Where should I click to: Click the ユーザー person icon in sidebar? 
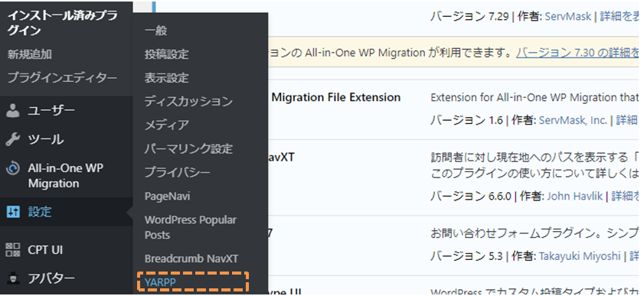13,110
